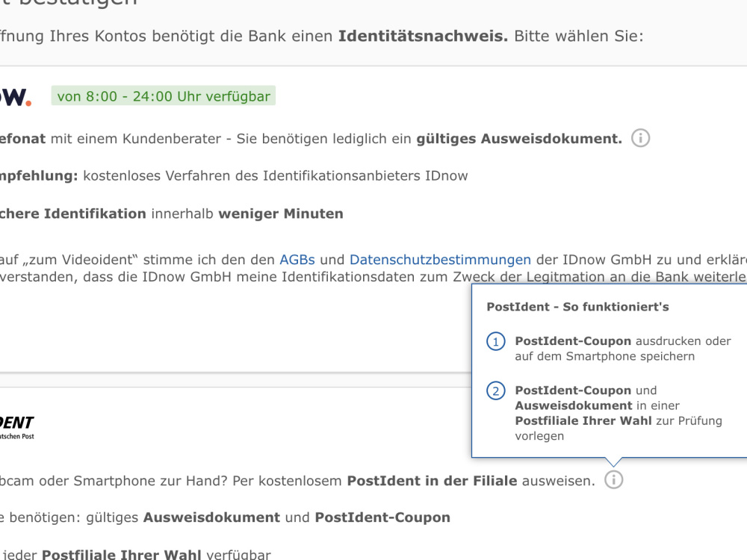Open the Datenschutzbestimmungen link
This screenshot has height=560, width=747.
pos(440,260)
